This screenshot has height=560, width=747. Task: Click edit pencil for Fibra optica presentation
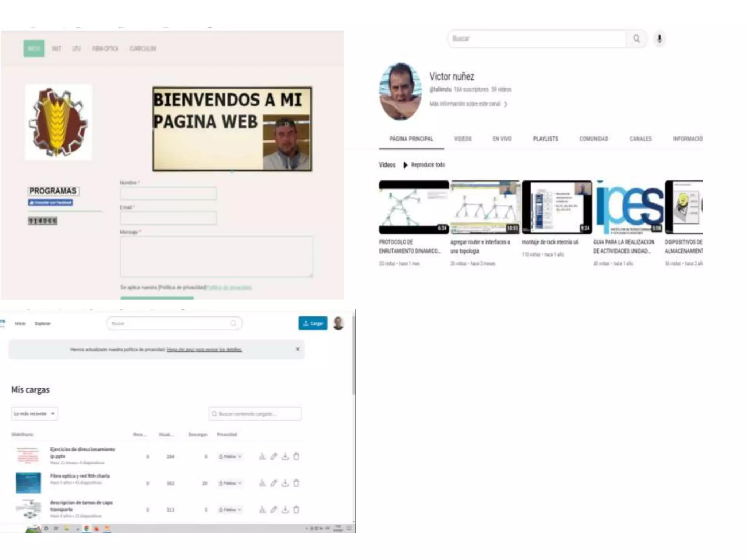point(274,483)
